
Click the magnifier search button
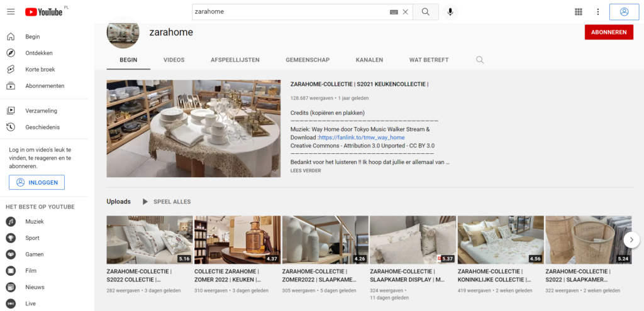coord(426,12)
